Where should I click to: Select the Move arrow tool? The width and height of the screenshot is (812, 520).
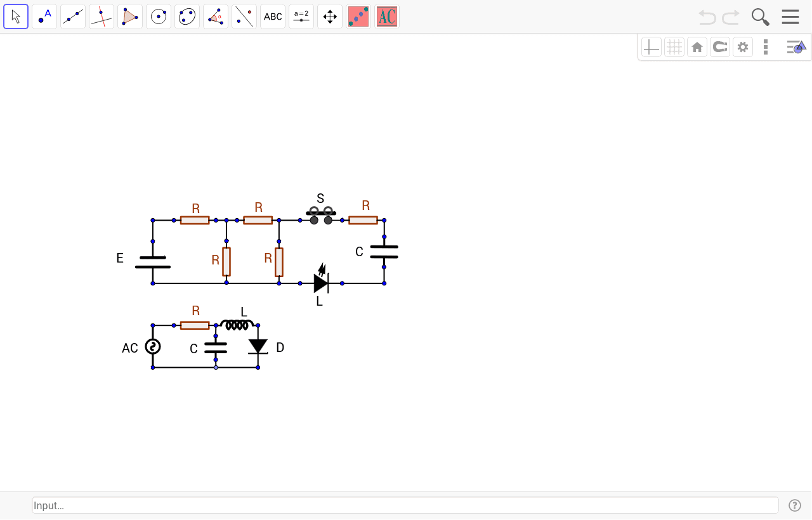click(16, 16)
